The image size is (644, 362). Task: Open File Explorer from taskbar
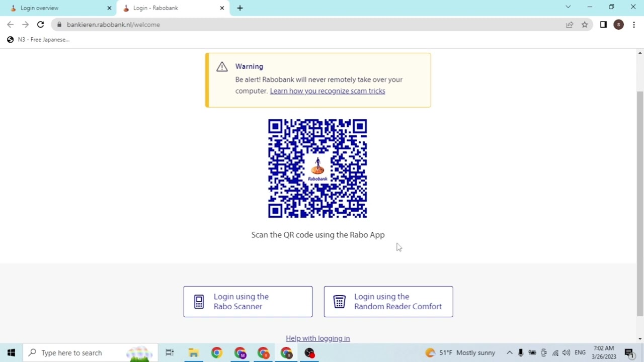[x=193, y=353]
